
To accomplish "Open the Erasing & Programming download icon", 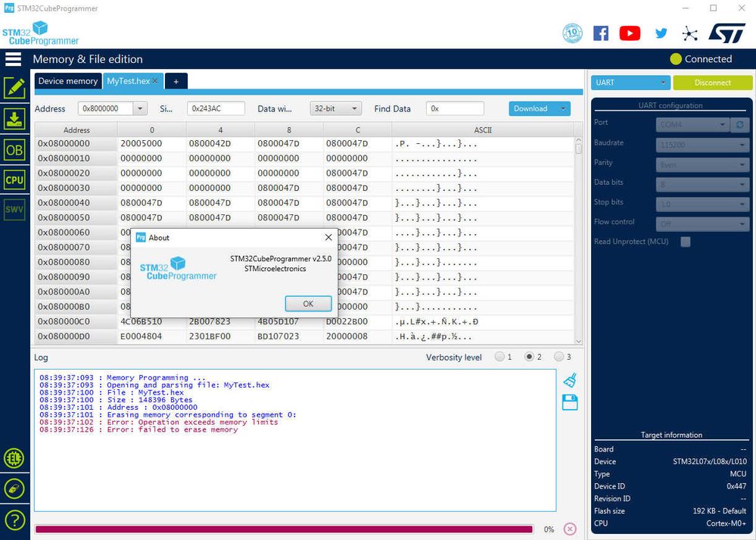I will tap(14, 119).
